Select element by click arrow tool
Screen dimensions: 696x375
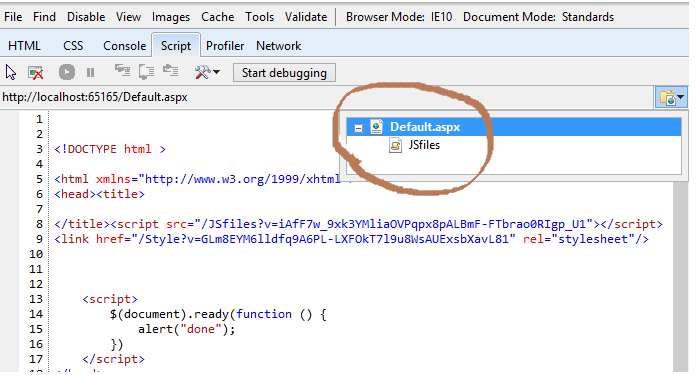(x=11, y=72)
